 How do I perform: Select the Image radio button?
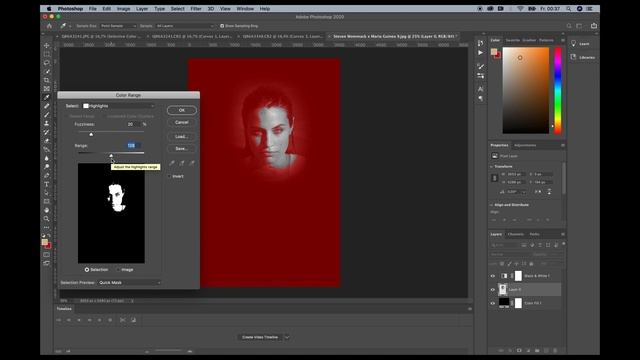pyautogui.click(x=119, y=269)
